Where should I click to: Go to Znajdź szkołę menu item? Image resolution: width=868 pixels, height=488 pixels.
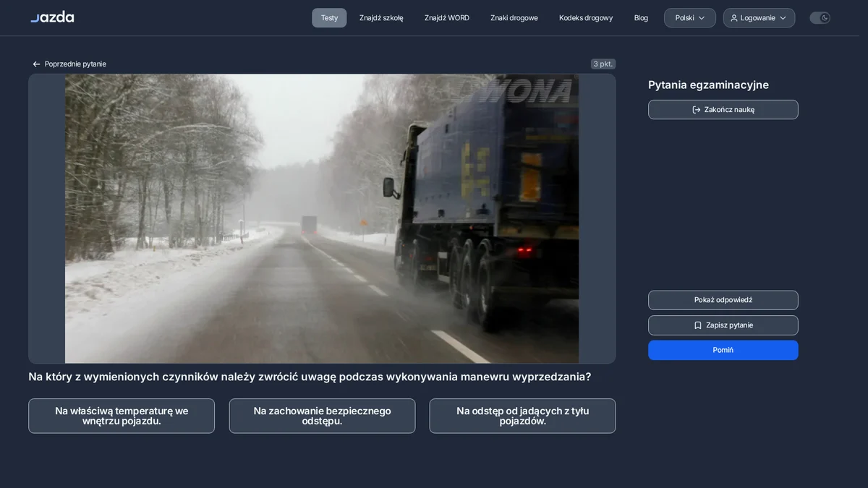[381, 18]
